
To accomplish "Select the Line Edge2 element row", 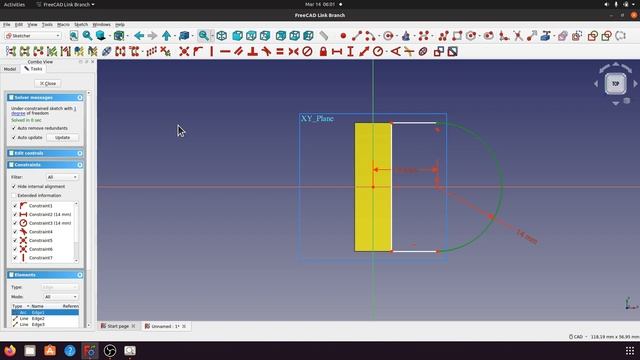I will coord(45,318).
